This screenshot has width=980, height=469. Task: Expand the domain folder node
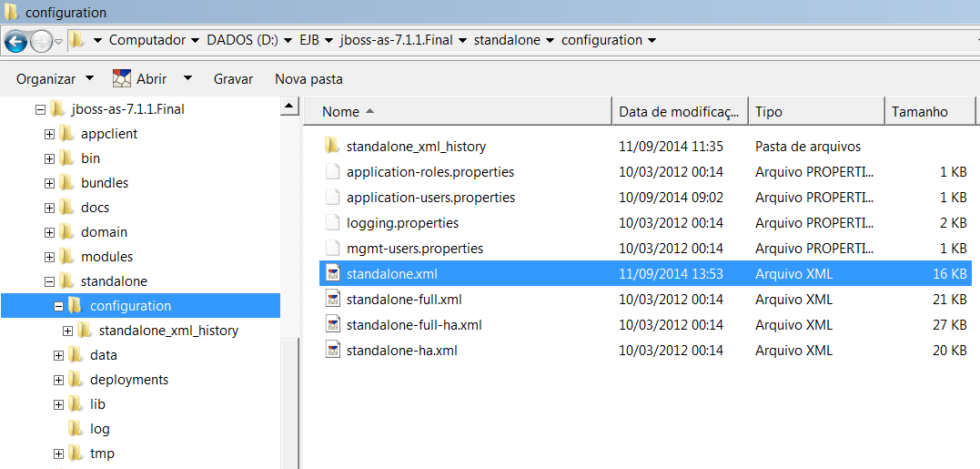pos(49,232)
